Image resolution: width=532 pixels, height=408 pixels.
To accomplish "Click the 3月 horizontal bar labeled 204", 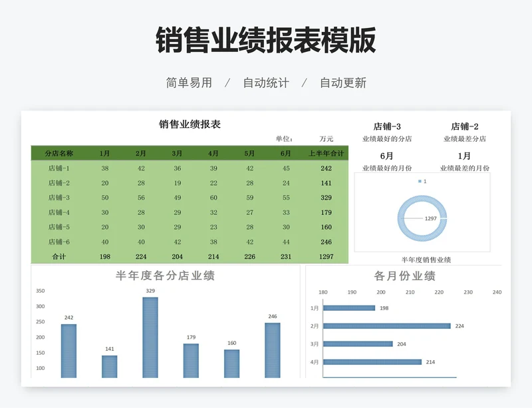I will (x=358, y=344).
